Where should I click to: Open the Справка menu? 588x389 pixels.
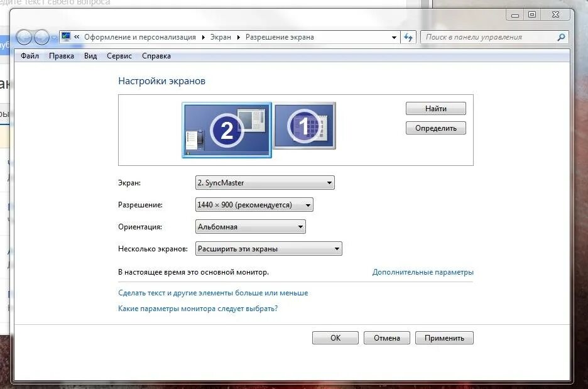(156, 56)
